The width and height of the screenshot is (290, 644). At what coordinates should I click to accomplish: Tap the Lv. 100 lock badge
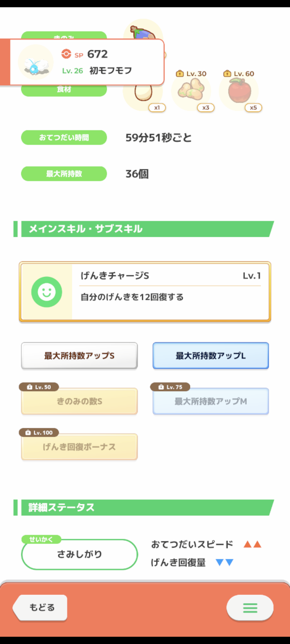pos(39,432)
